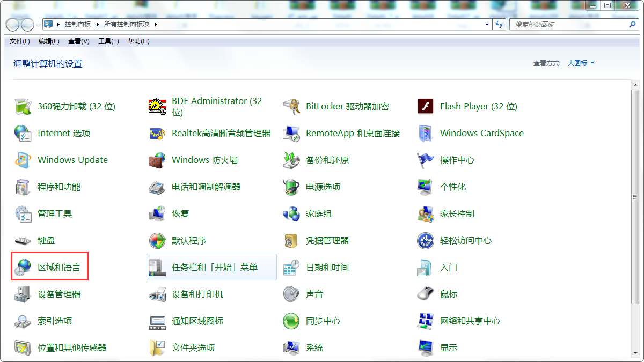Click the 默认程序 icon
Screen dimensions: 644x362
tap(157, 240)
